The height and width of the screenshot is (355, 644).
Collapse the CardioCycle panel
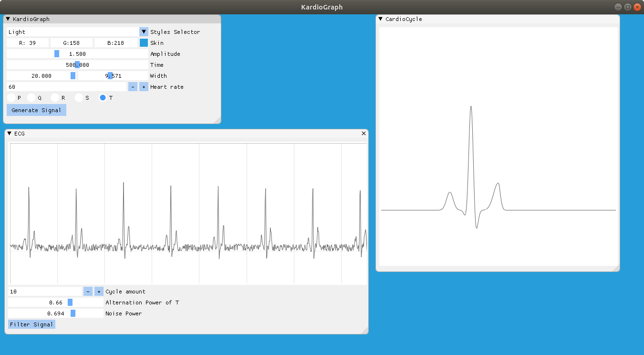pos(380,19)
